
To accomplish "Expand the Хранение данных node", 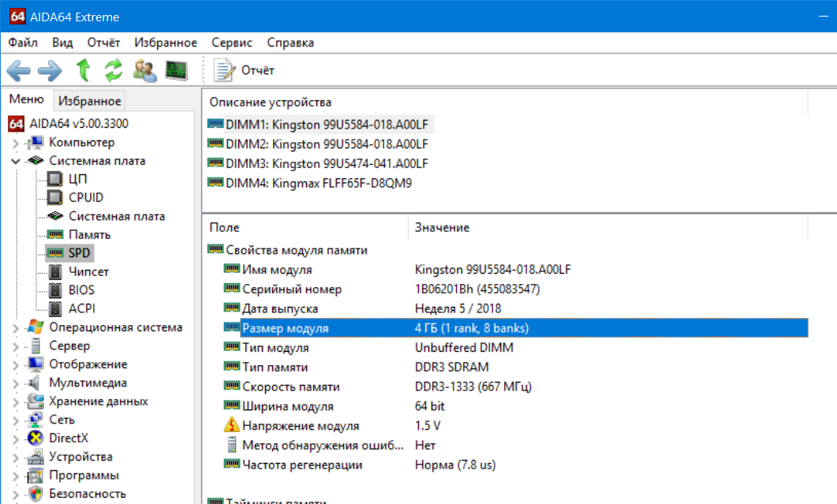I will point(16,402).
